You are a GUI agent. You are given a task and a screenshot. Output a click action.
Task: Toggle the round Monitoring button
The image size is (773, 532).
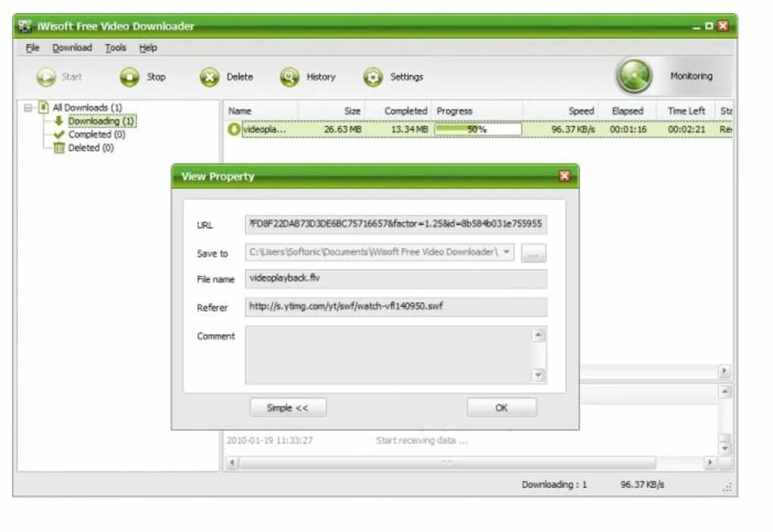634,76
